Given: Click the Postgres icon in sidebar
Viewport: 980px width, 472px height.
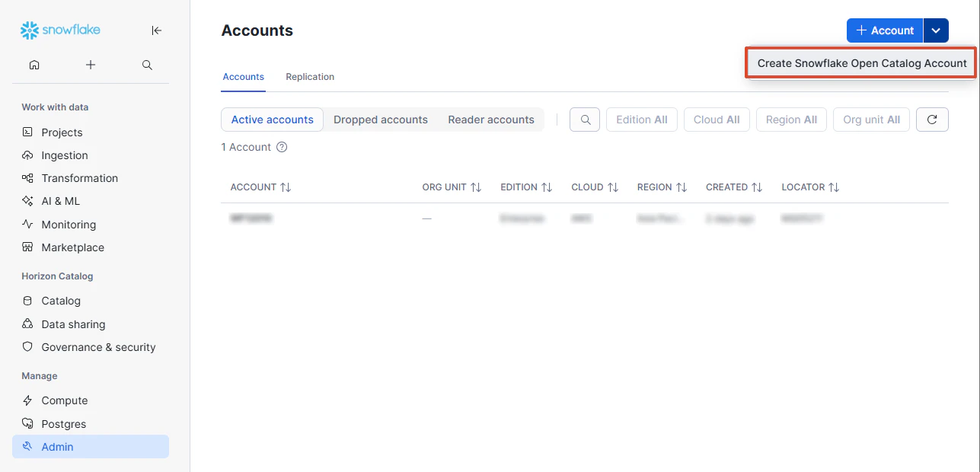Looking at the screenshot, I should pos(27,424).
